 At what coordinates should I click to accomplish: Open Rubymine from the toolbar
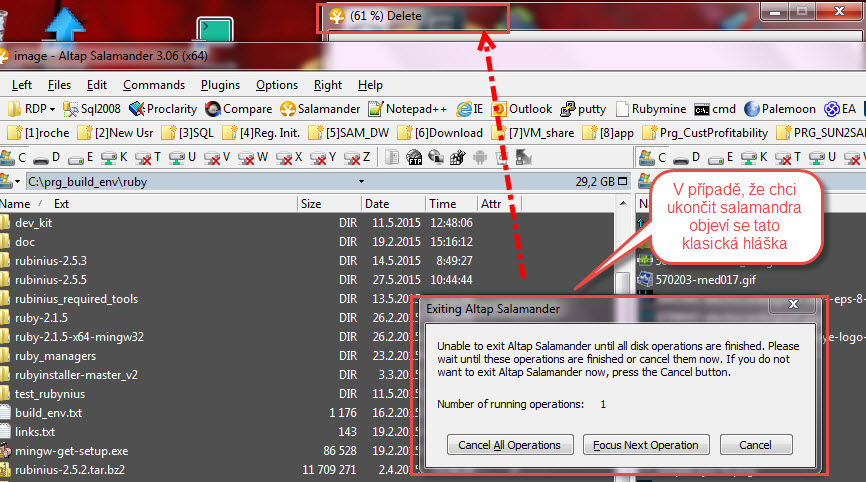click(651, 109)
